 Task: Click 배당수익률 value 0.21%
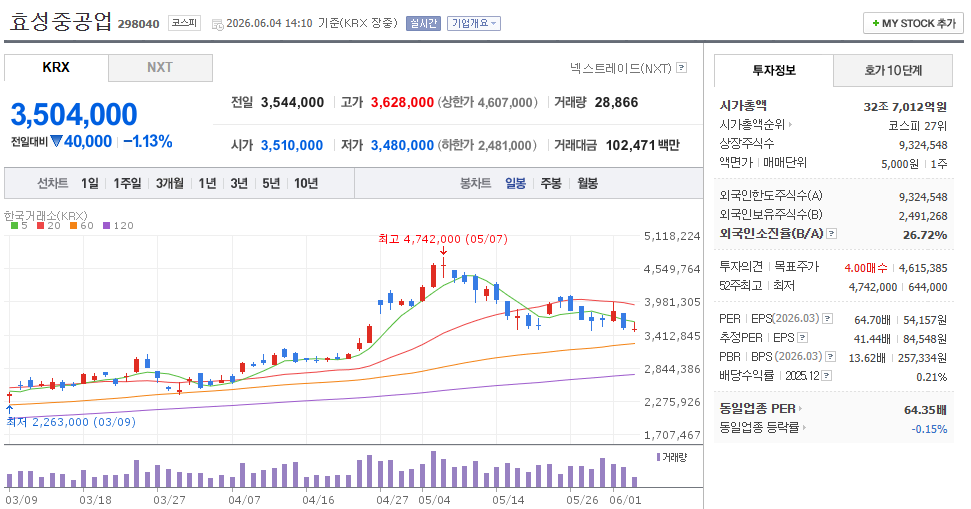pos(932,377)
